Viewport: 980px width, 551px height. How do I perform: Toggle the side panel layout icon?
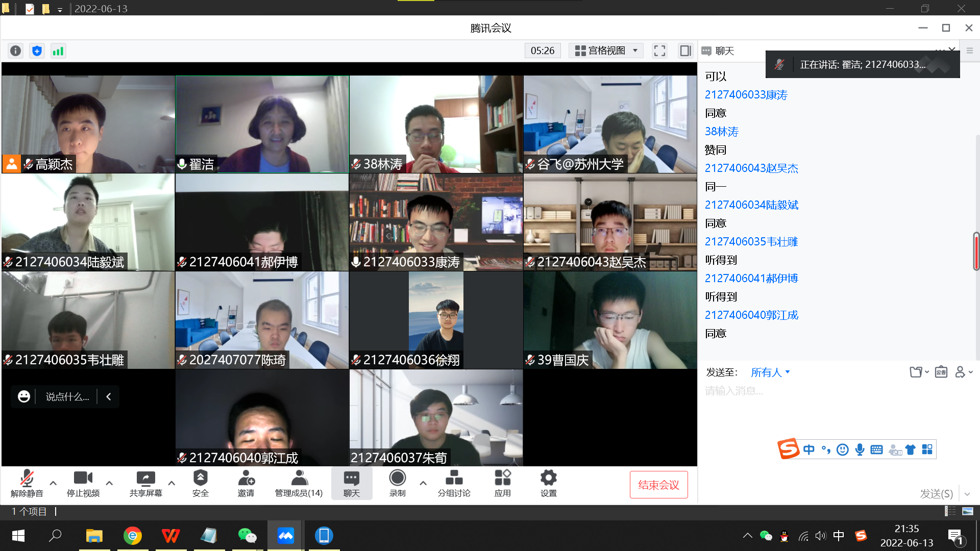(x=685, y=51)
